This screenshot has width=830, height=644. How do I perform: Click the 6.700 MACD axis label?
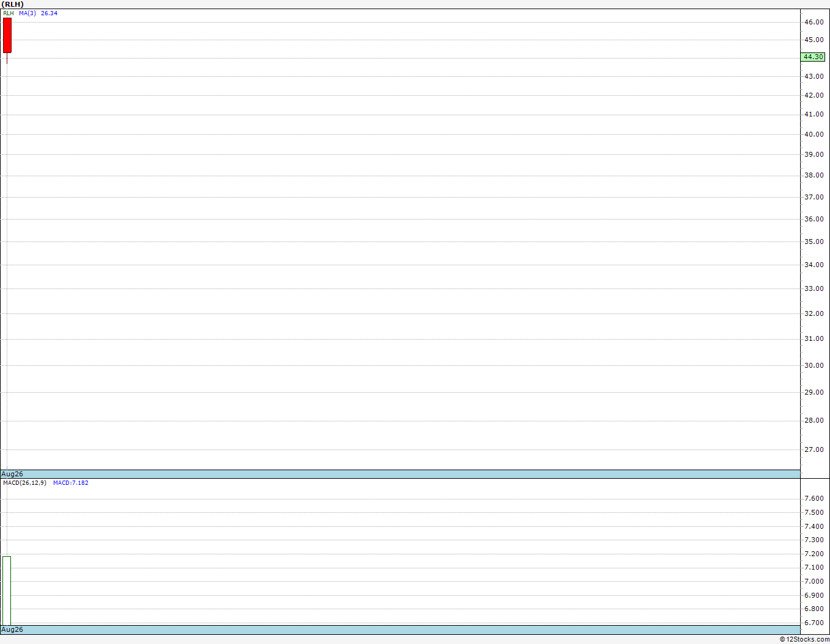[814, 623]
